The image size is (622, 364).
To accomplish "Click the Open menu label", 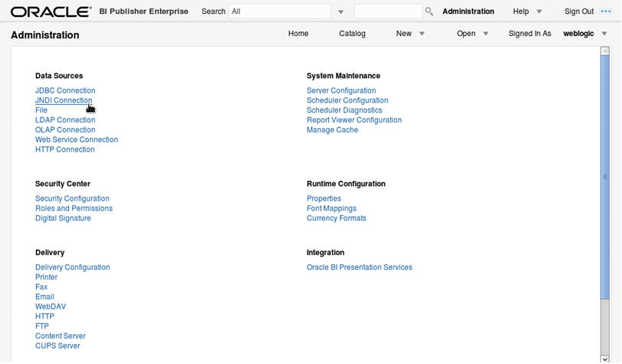I will tap(466, 34).
